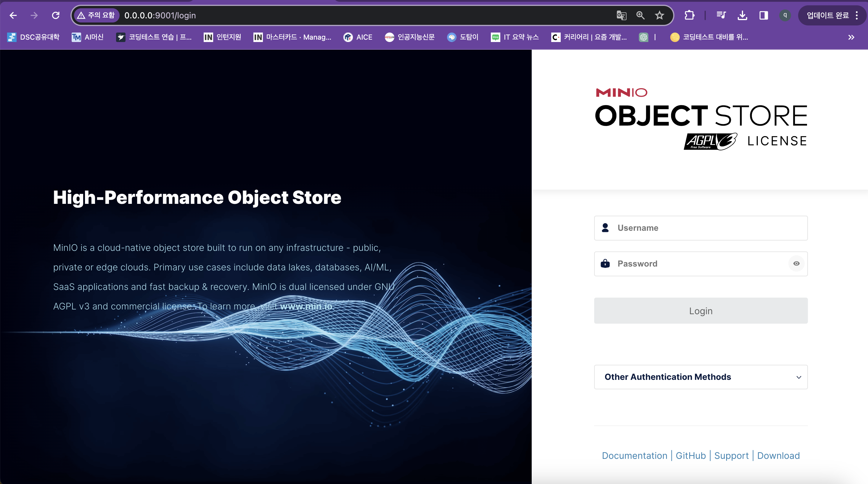Viewport: 868px width, 484px height.
Task: Open the AICE bookmark
Action: [358, 37]
